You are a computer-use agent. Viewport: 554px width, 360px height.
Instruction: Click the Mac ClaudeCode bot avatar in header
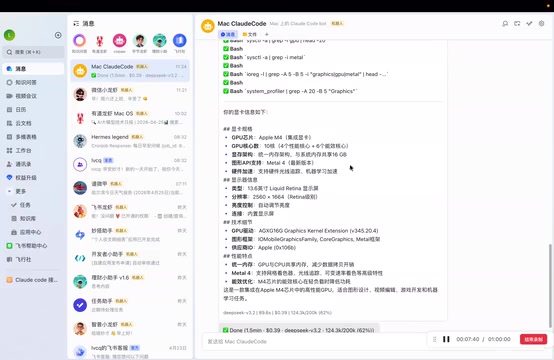coord(208,26)
